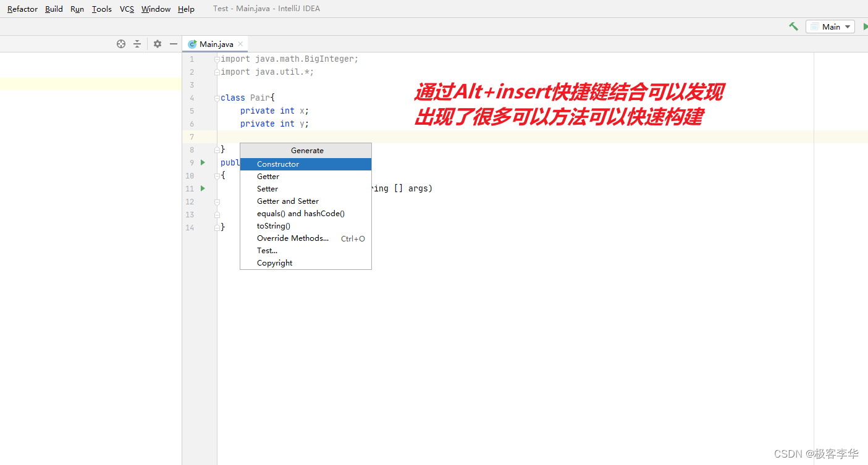868x465 pixels.
Task: Open the Main run configuration dropdown
Action: pyautogui.click(x=830, y=27)
